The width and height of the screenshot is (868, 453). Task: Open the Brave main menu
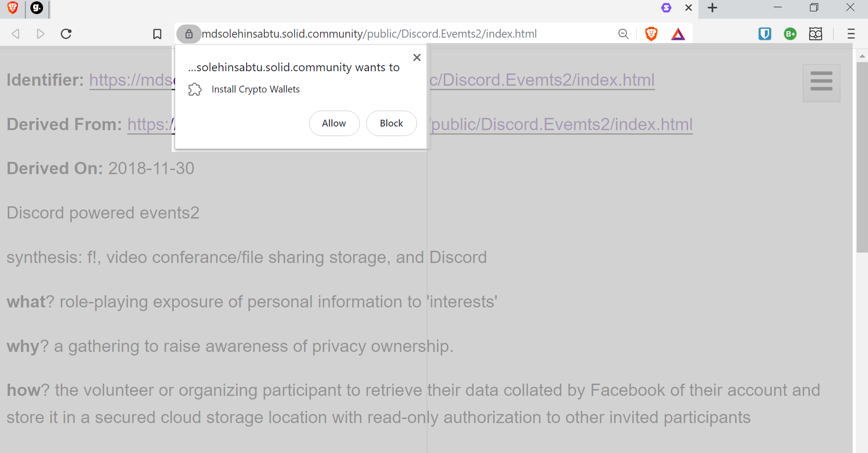click(851, 34)
